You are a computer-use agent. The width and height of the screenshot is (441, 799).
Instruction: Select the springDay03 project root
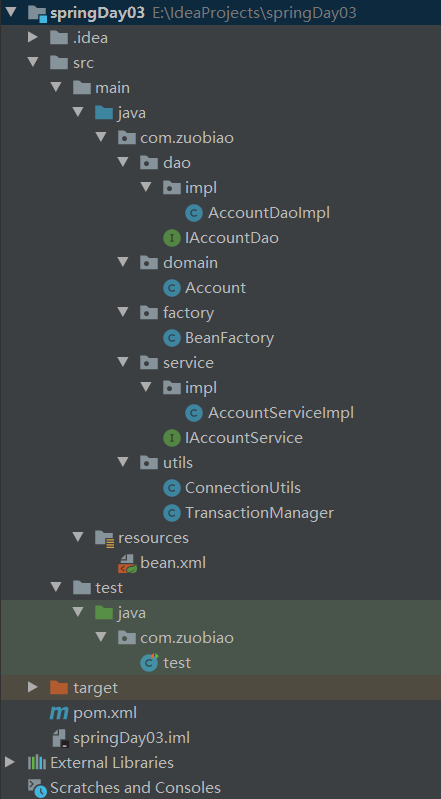pyautogui.click(x=97, y=13)
